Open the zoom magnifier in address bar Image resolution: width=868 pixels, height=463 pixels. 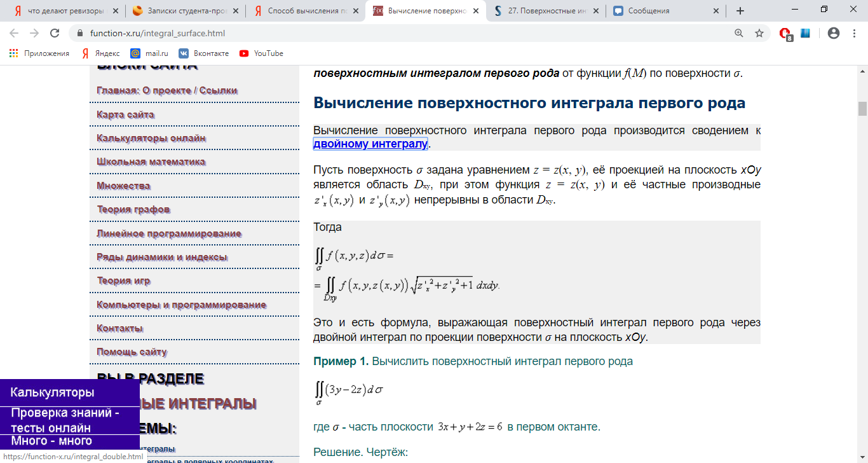click(x=738, y=33)
